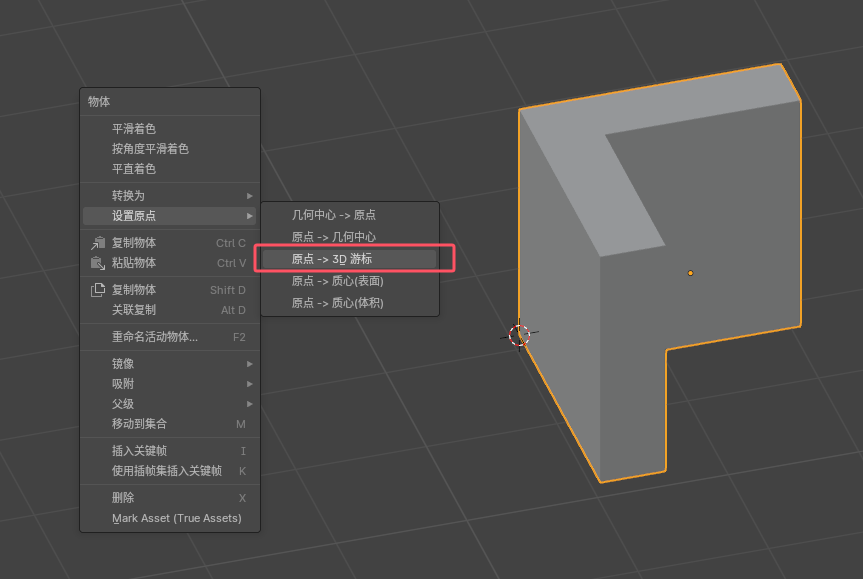Select 关联复制 menu entry
863x579 pixels.
(170, 310)
